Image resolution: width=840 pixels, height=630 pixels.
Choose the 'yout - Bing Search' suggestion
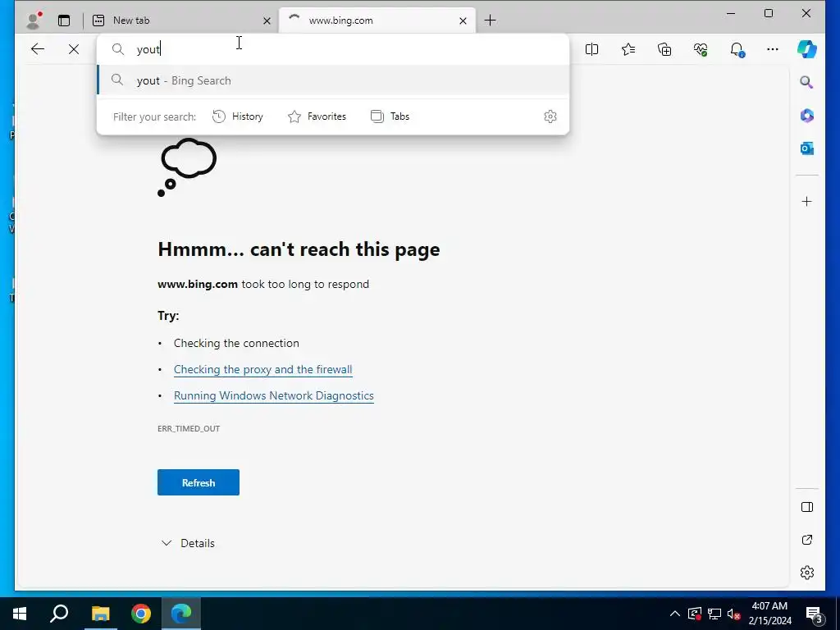(333, 80)
